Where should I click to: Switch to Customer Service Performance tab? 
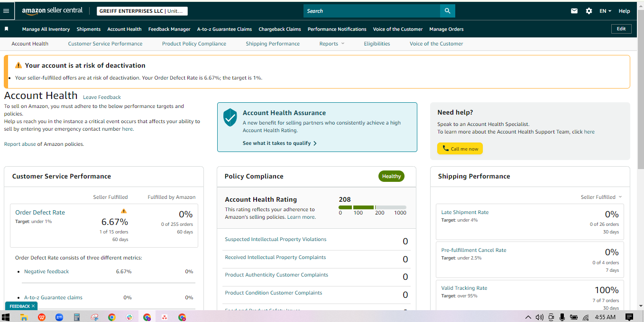[x=105, y=44]
